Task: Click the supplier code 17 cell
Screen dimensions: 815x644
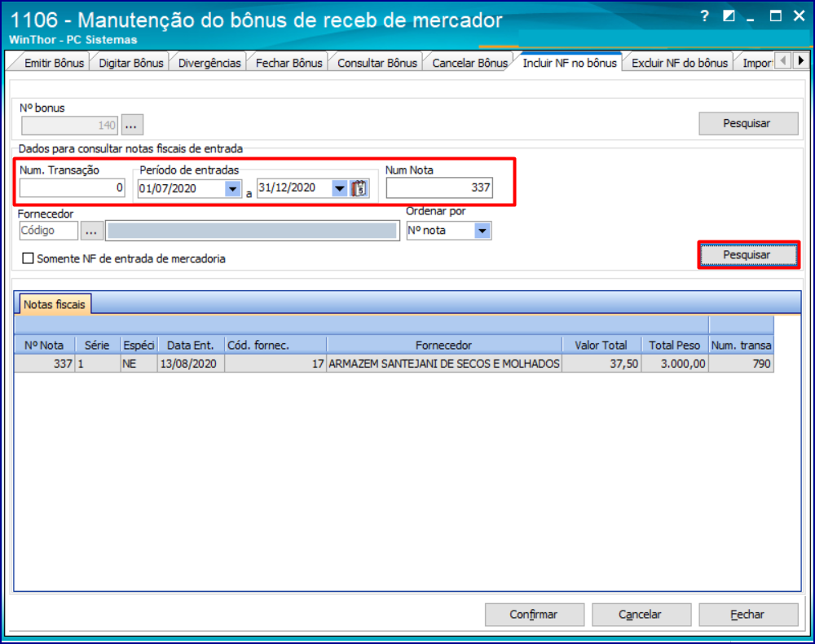Action: click(275, 364)
